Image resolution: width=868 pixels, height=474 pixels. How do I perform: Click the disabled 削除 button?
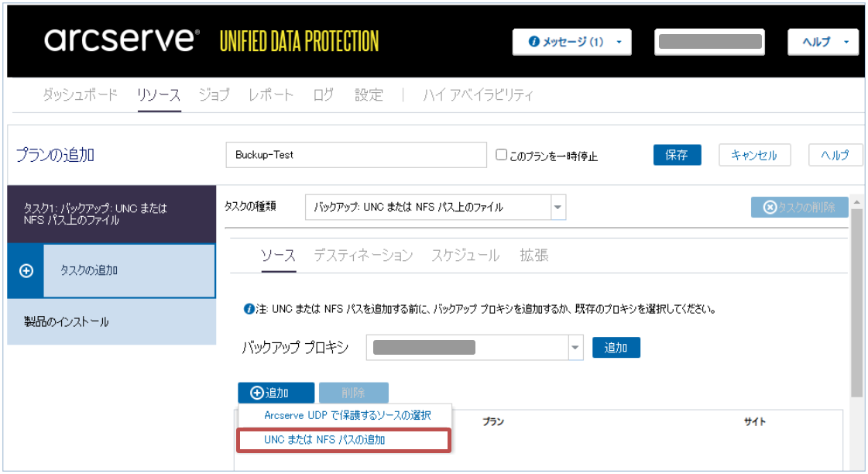354,393
